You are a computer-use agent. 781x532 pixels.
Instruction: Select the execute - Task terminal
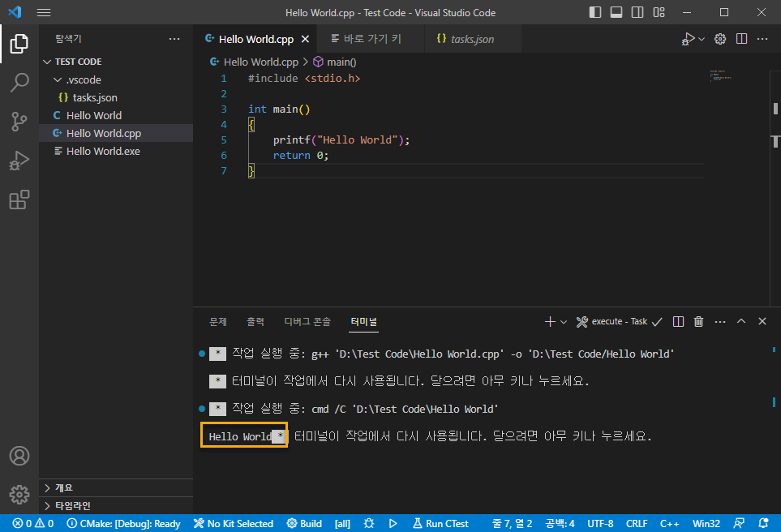click(x=619, y=322)
